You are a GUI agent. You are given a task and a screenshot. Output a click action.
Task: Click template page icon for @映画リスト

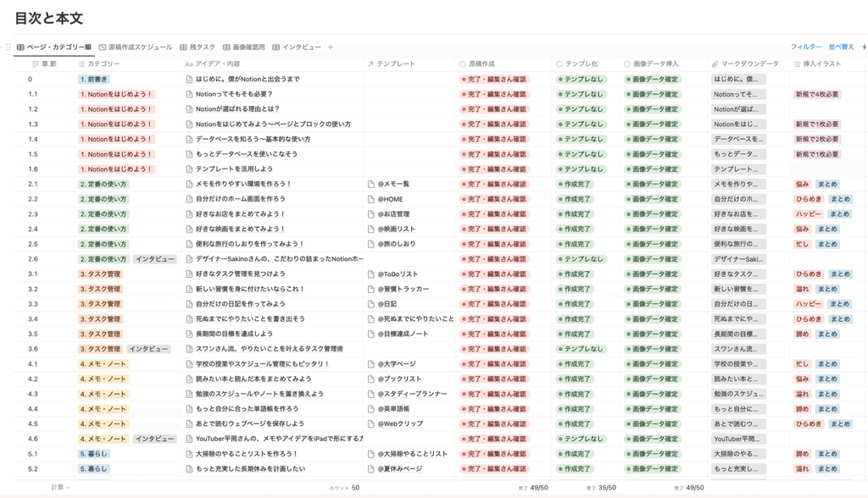(371, 229)
